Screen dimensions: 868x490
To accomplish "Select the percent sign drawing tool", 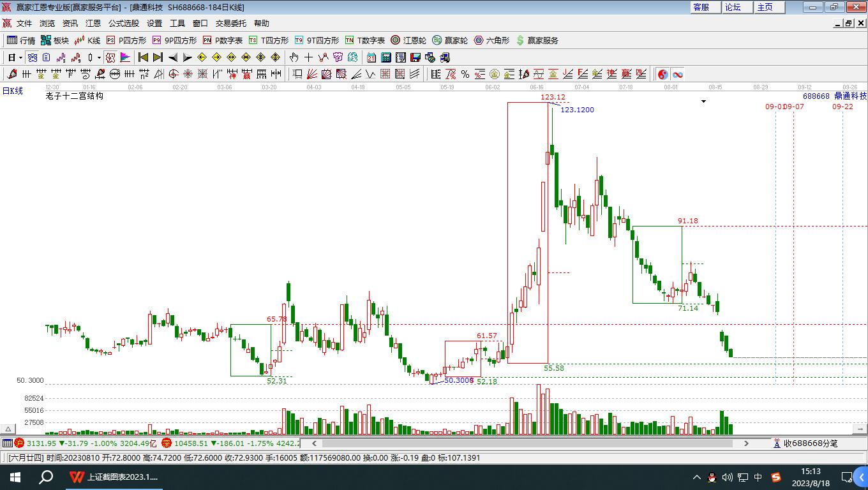I will (465, 74).
